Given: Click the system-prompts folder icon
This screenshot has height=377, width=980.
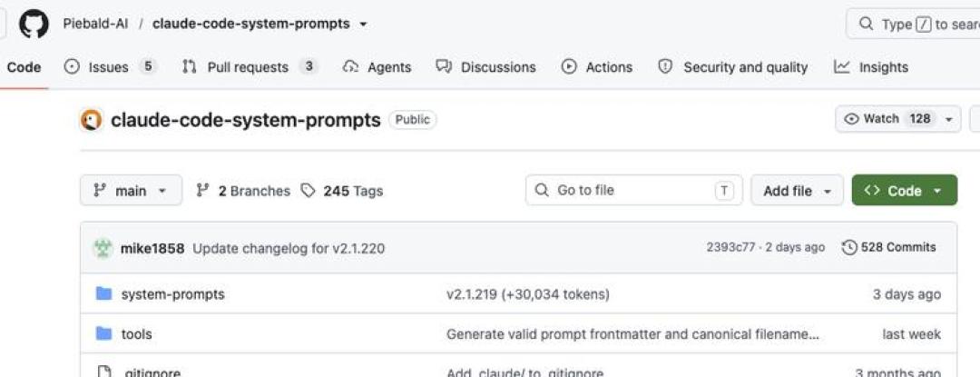Looking at the screenshot, I should coord(103,293).
